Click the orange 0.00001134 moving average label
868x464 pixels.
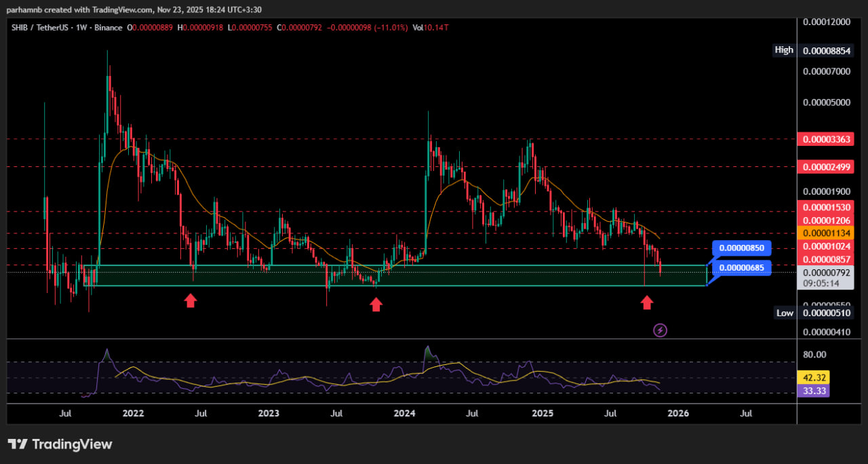pyautogui.click(x=827, y=233)
